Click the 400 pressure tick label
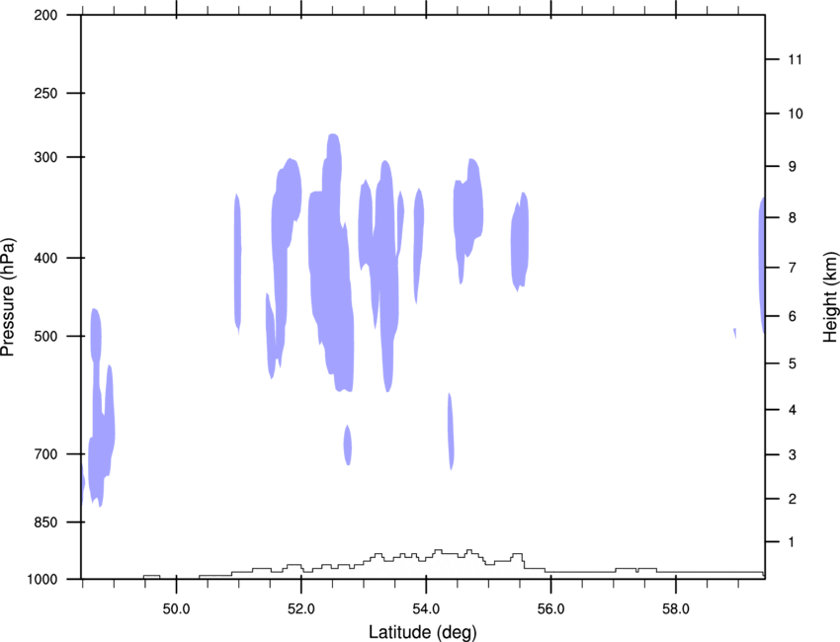The width and height of the screenshot is (840, 642). coord(46,258)
